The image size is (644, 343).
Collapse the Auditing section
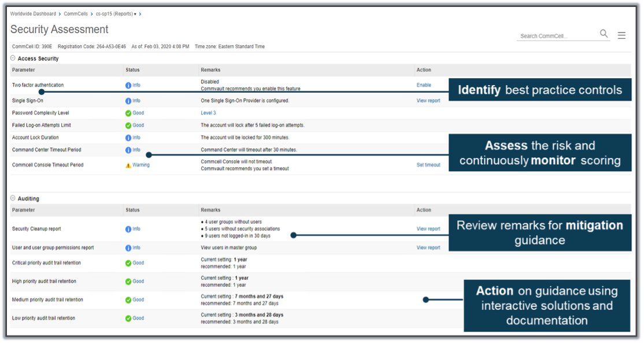[x=13, y=198]
